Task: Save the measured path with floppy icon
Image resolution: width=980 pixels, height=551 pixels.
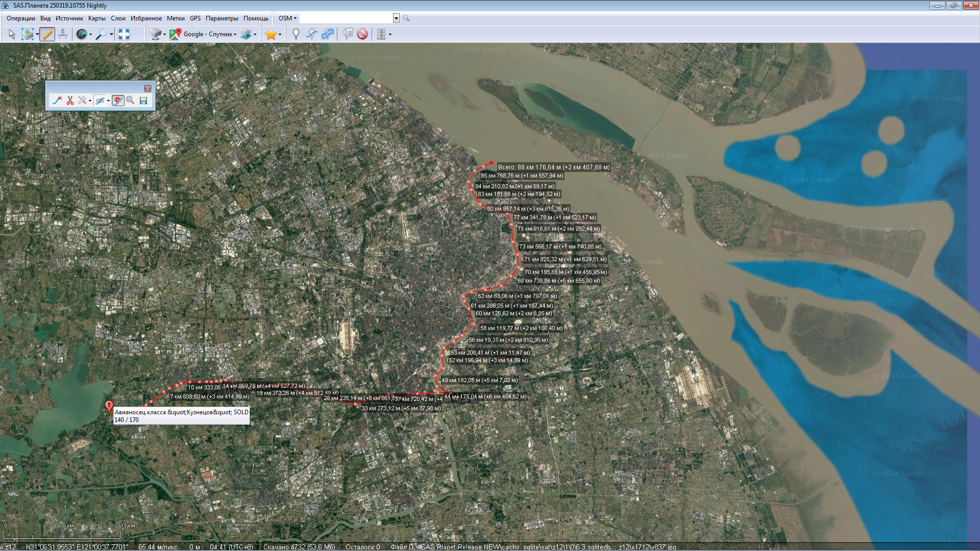Action: pyautogui.click(x=143, y=101)
